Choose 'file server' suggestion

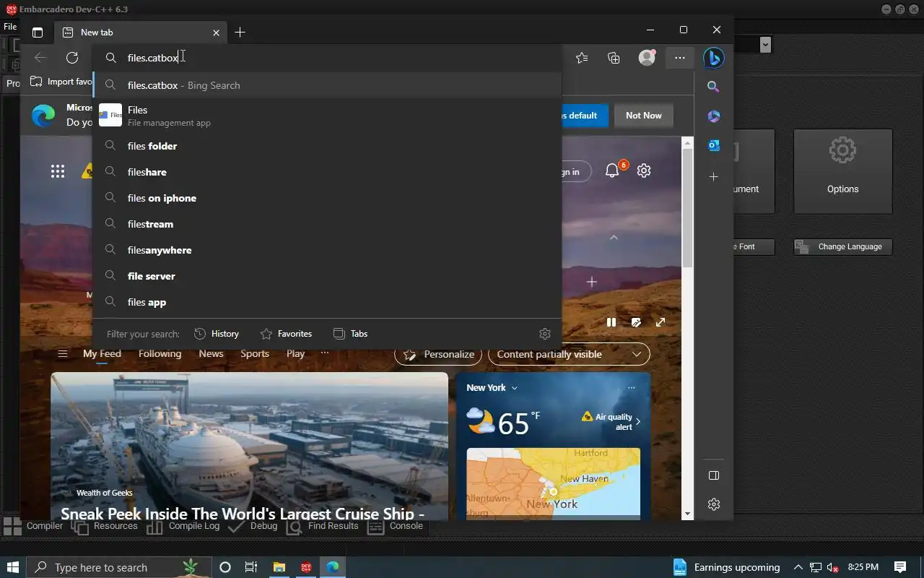[327, 276]
